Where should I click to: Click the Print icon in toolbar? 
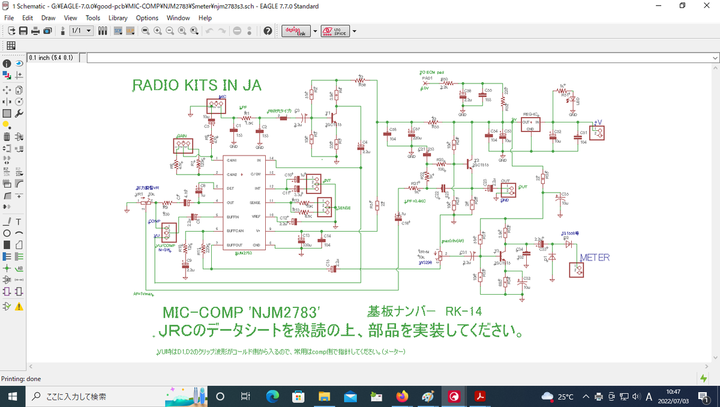pos(35,31)
